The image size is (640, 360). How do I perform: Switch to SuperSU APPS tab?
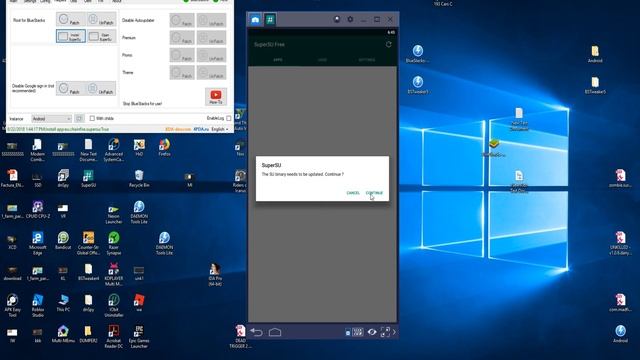pos(278,60)
